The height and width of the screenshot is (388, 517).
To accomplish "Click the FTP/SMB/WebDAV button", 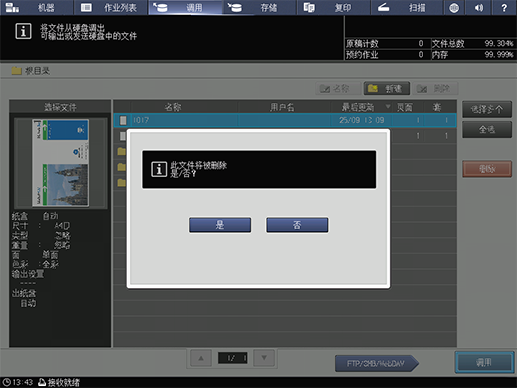I will (x=376, y=363).
